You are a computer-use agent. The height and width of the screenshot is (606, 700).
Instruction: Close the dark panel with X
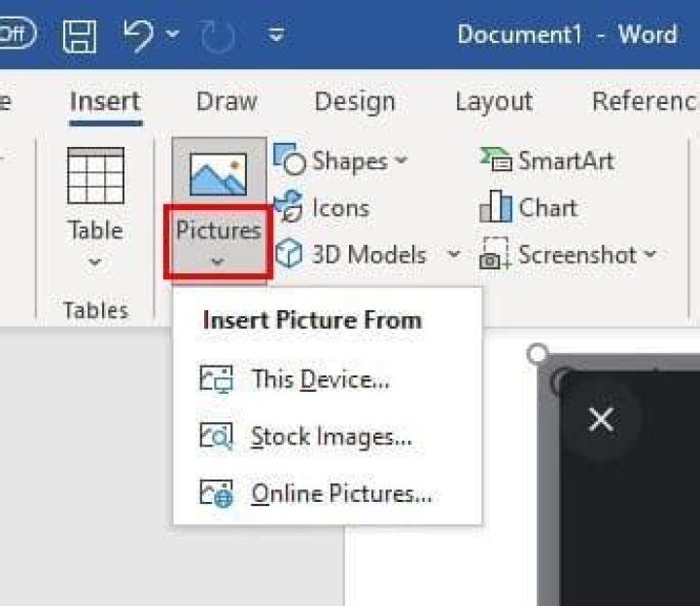point(602,420)
